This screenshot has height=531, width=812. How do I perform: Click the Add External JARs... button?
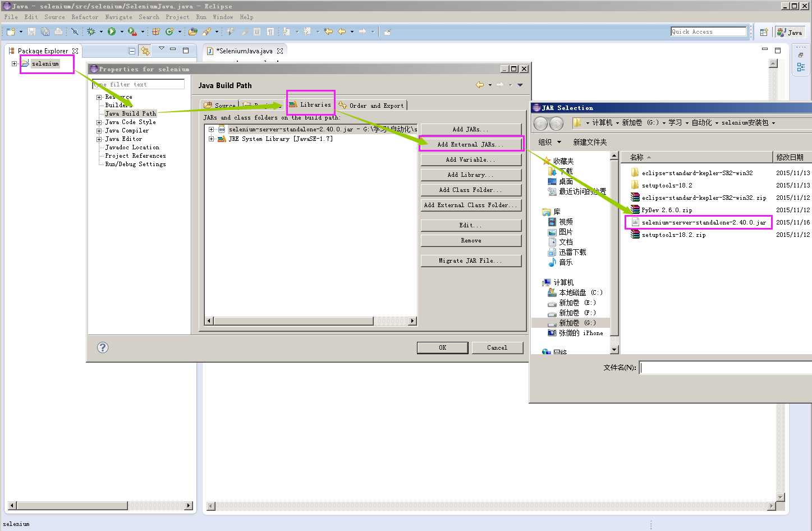[x=471, y=144]
